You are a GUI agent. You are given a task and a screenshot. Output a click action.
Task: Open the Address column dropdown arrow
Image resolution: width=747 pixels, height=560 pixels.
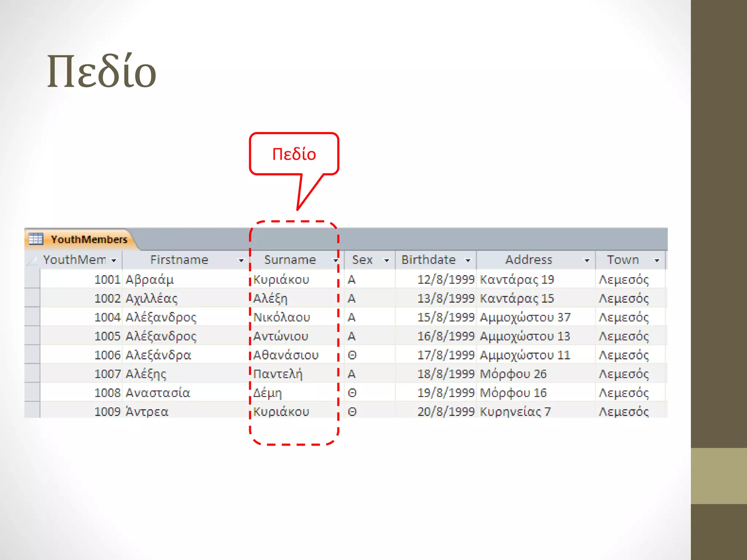[x=587, y=260]
